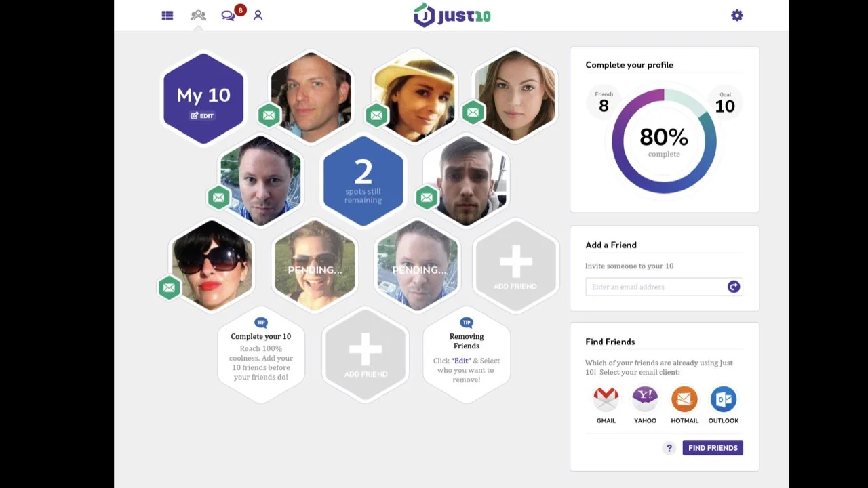The width and height of the screenshot is (868, 488).
Task: Open the friends group icon in navigation
Action: click(x=198, y=15)
